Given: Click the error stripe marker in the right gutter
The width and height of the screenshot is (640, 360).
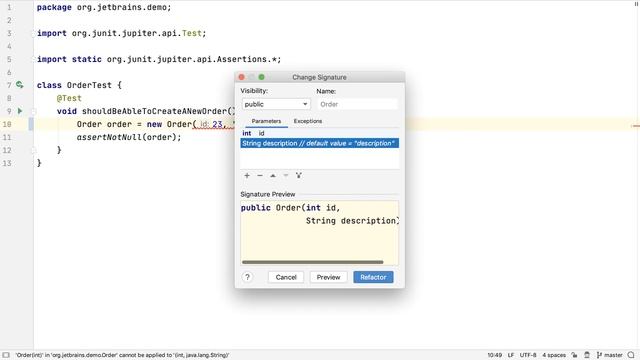Looking at the screenshot, I should [x=636, y=126].
